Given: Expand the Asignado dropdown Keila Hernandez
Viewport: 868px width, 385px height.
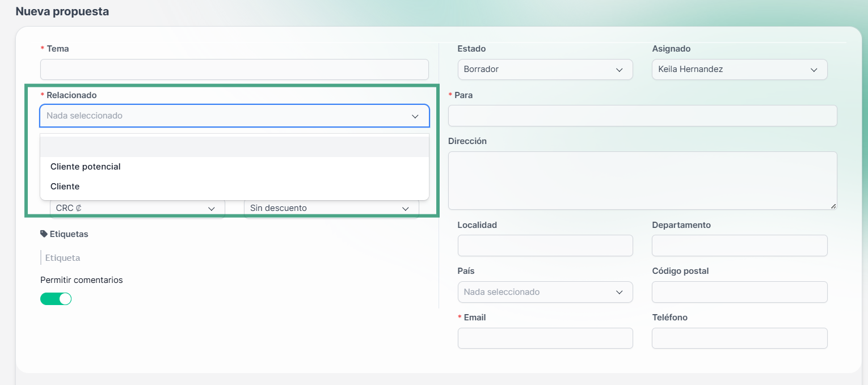Looking at the screenshot, I should coord(739,69).
